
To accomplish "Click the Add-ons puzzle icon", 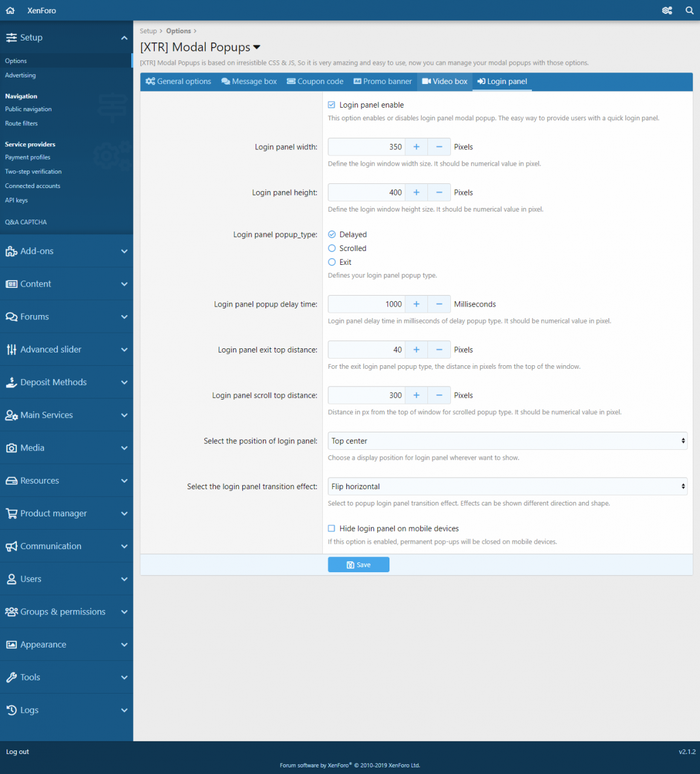I will [11, 252].
